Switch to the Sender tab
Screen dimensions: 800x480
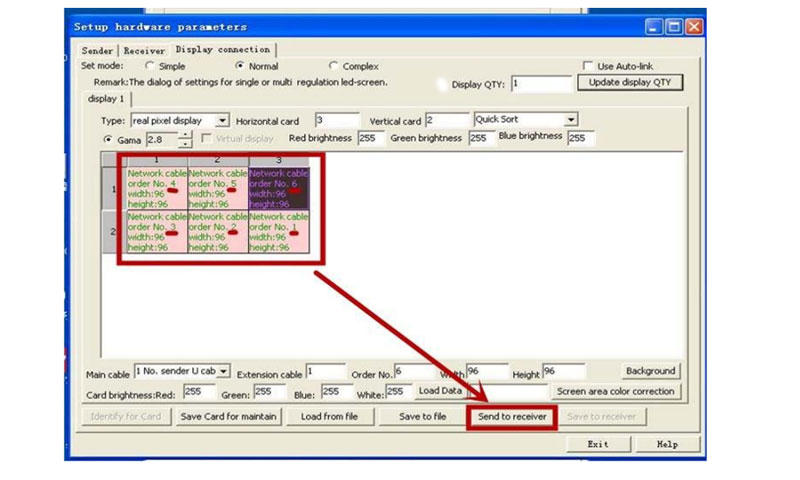click(x=97, y=50)
